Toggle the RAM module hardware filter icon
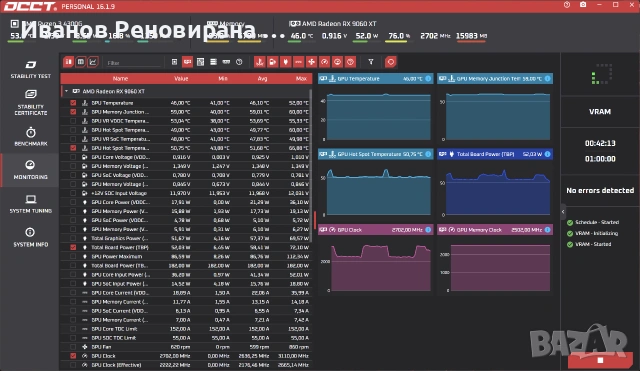Viewport: 640px width, 371px height. (226, 62)
